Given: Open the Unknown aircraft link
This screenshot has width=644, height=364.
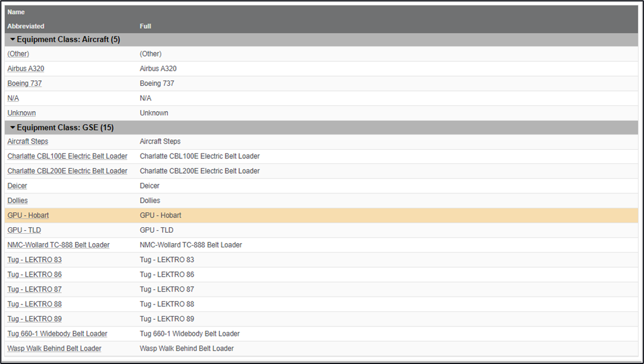Looking at the screenshot, I should (22, 113).
